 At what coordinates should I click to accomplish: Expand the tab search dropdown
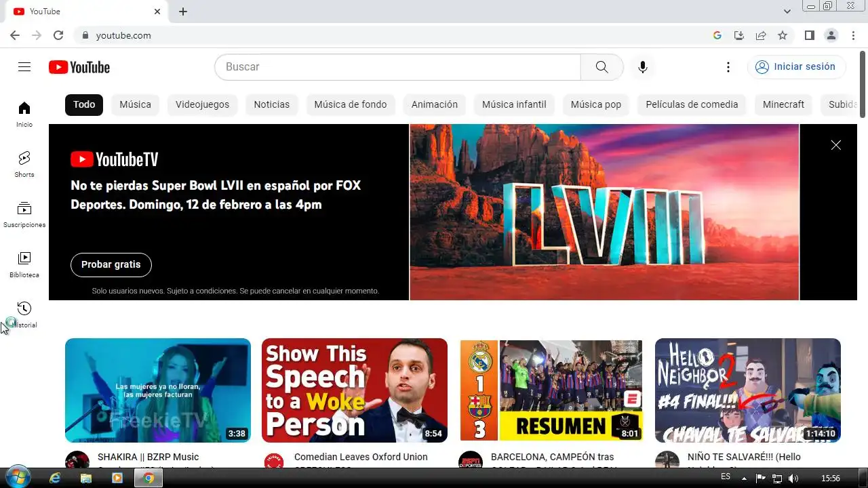(x=787, y=12)
